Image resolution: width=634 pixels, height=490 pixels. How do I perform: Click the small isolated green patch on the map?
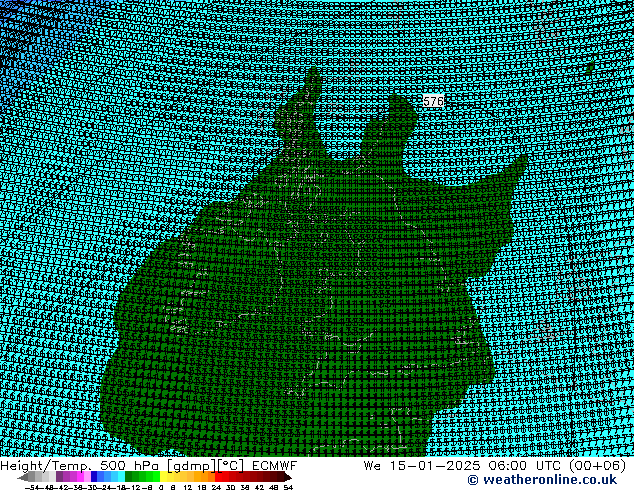(591, 67)
